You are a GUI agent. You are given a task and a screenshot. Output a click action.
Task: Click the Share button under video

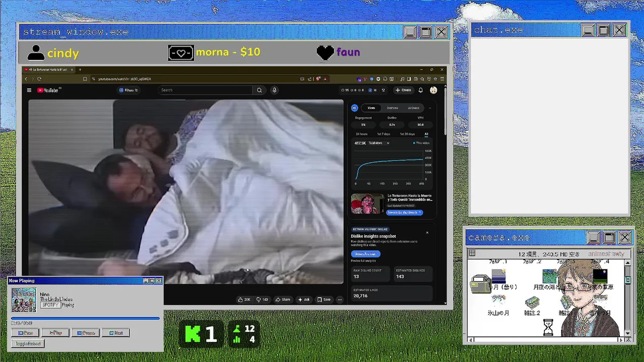283,300
